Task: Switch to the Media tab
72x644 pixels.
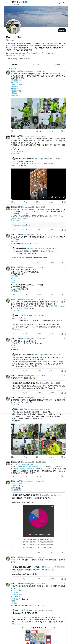Action: tap(57, 64)
